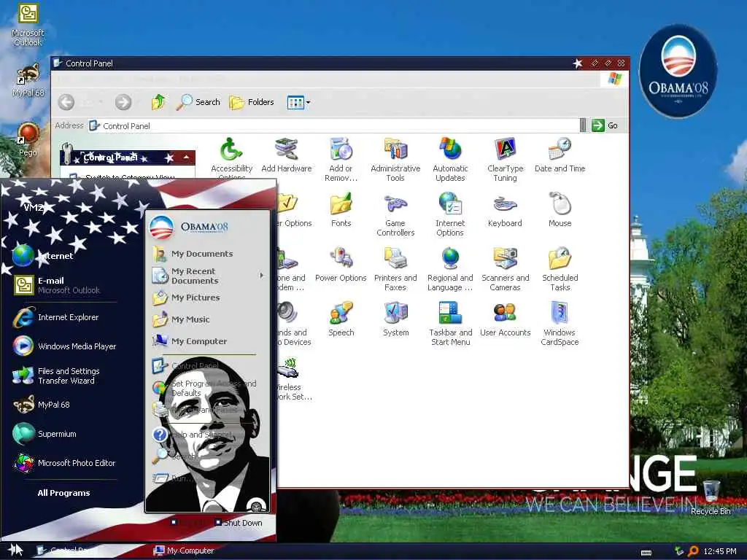Click Shut Down in Start menu
The image size is (747, 560).
point(239,523)
